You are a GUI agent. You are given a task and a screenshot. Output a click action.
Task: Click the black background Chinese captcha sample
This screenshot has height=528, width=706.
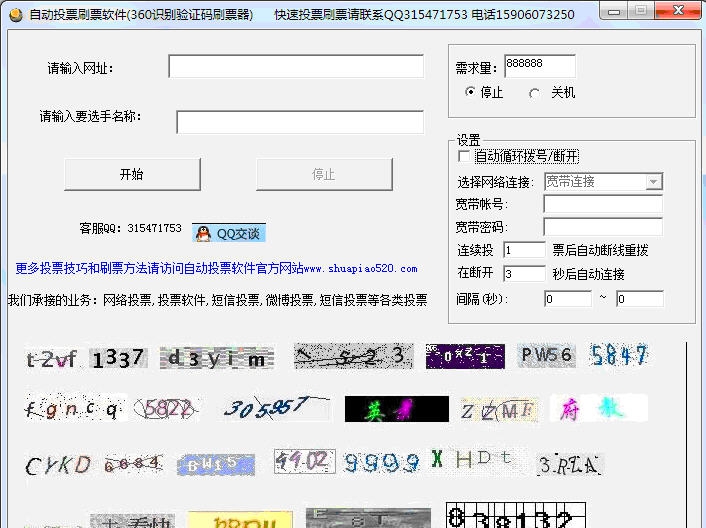point(397,409)
